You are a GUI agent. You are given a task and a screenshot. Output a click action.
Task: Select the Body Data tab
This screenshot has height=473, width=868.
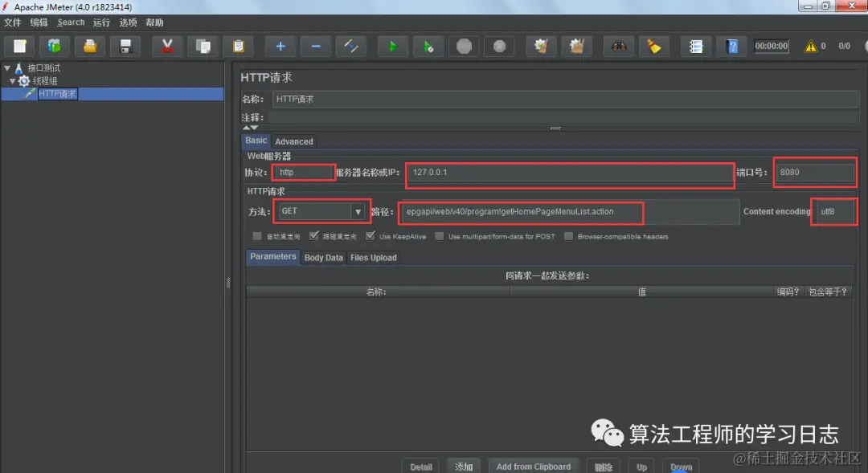point(323,258)
